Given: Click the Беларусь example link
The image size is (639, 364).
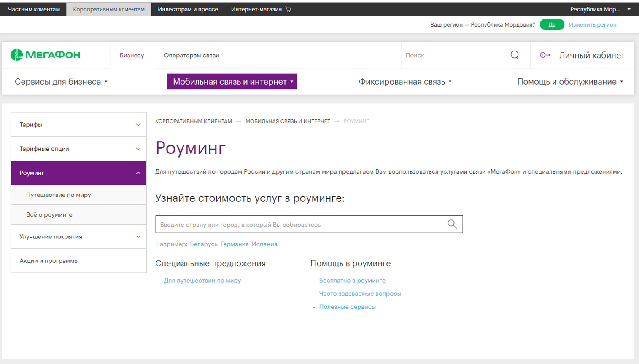Looking at the screenshot, I should (204, 244).
